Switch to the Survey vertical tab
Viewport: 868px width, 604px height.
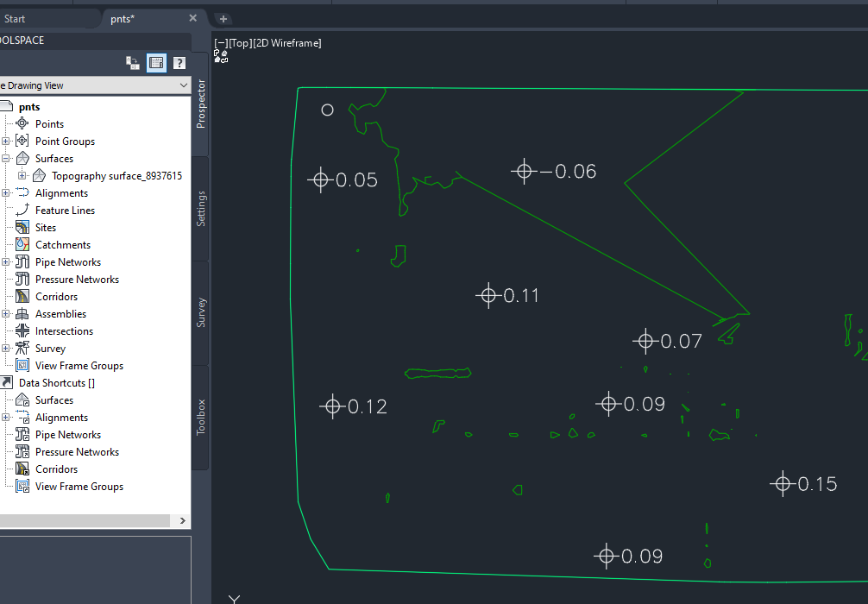[200, 313]
